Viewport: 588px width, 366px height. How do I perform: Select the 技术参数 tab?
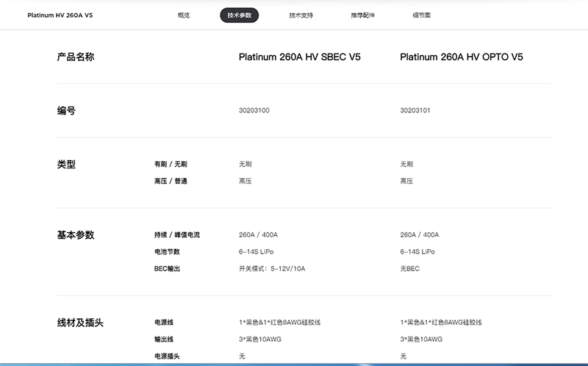tap(239, 15)
